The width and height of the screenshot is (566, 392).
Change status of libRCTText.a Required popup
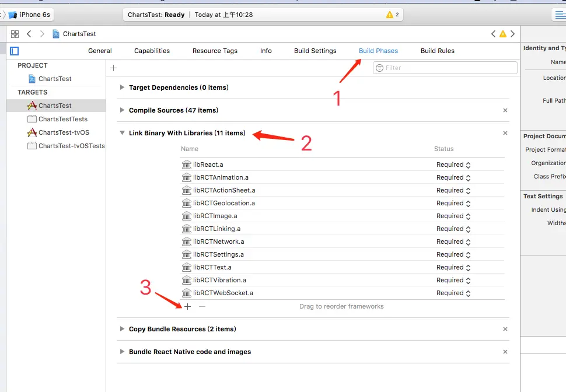point(453,268)
